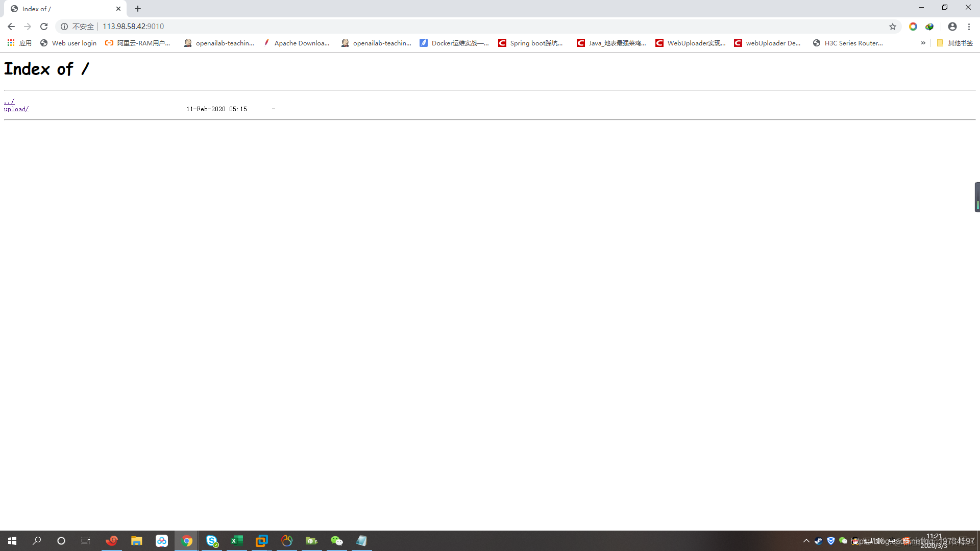
Task: Expand hidden bookmarks with chevron
Action: click(x=923, y=43)
